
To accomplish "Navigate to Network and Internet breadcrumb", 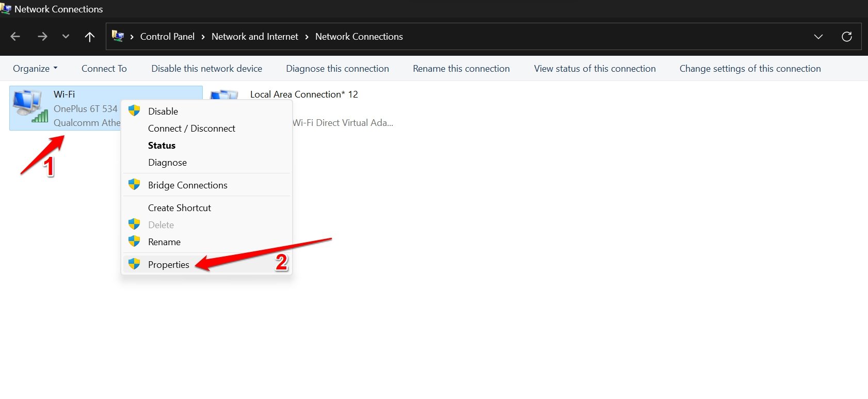I will click(x=254, y=37).
